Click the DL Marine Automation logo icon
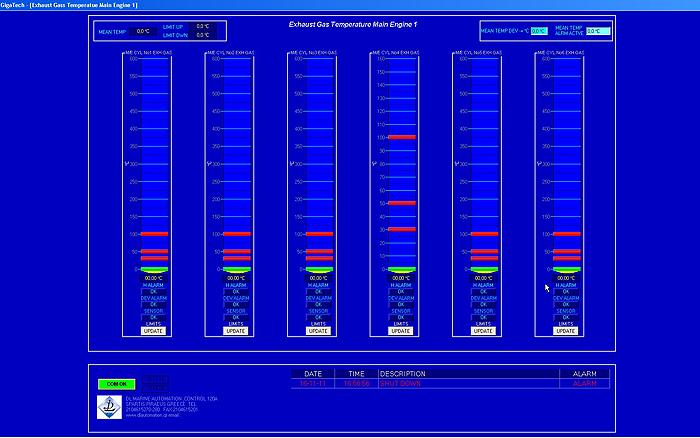Image resolution: width=700 pixels, height=438 pixels. point(110,407)
